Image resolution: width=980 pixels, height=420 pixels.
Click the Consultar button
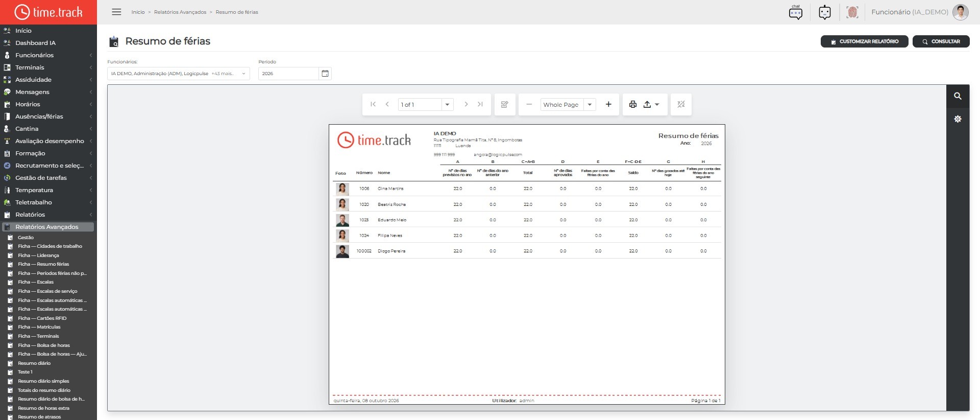click(x=941, y=41)
